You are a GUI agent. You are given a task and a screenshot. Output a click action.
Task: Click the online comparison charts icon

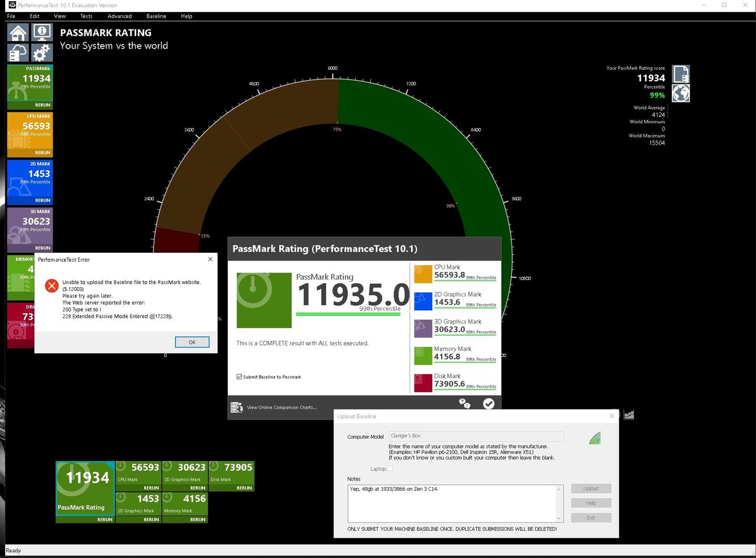[x=237, y=407]
